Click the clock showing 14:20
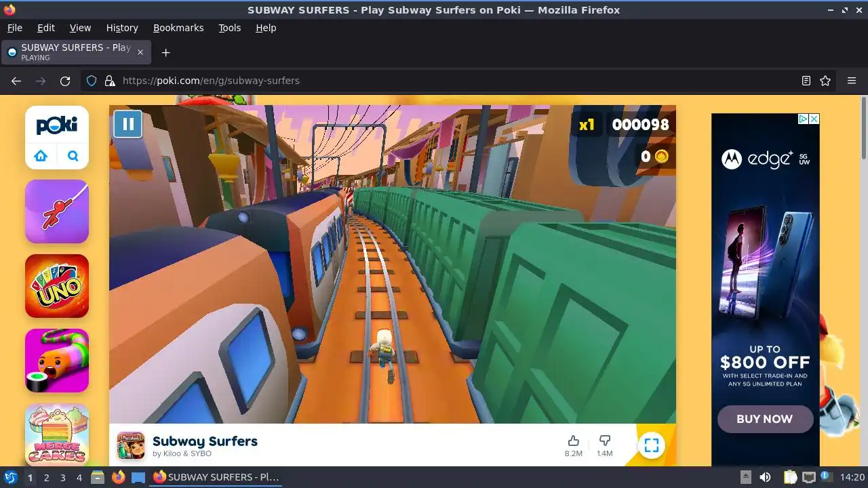Screen dimensions: 868x488 tap(852, 477)
